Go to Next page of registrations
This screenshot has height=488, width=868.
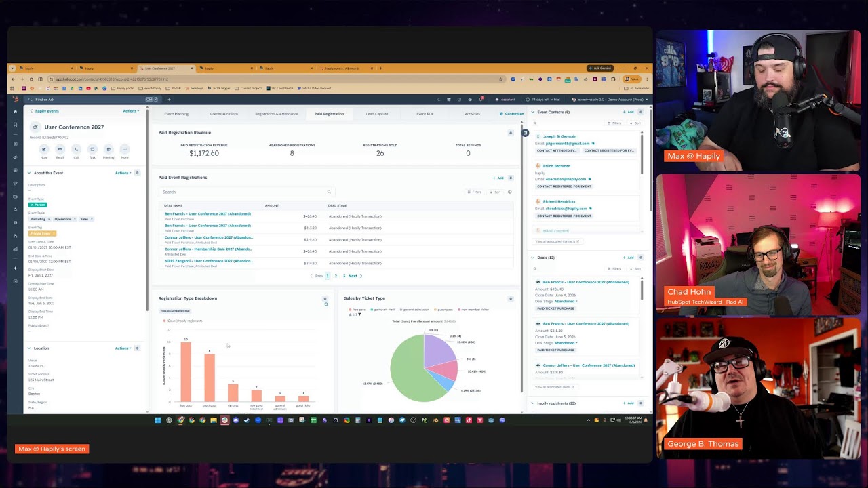click(x=355, y=276)
